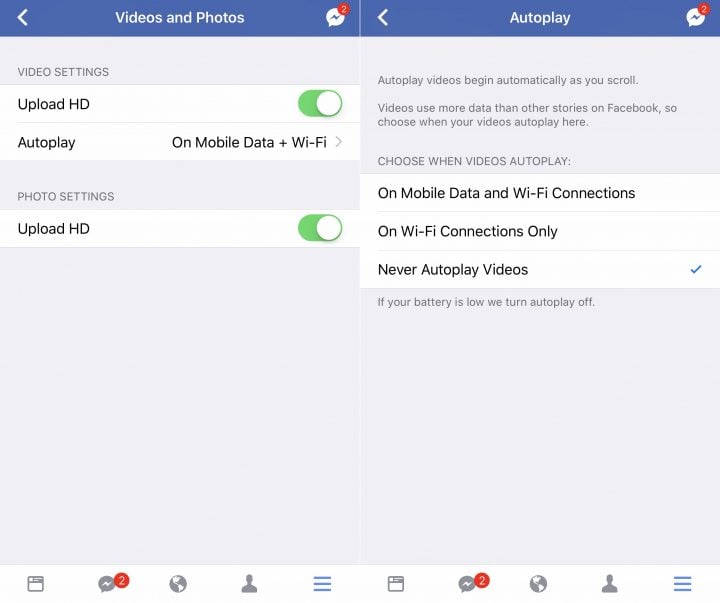Open profile person tab in left bottom bar
This screenshot has height=603, width=720.
click(249, 583)
